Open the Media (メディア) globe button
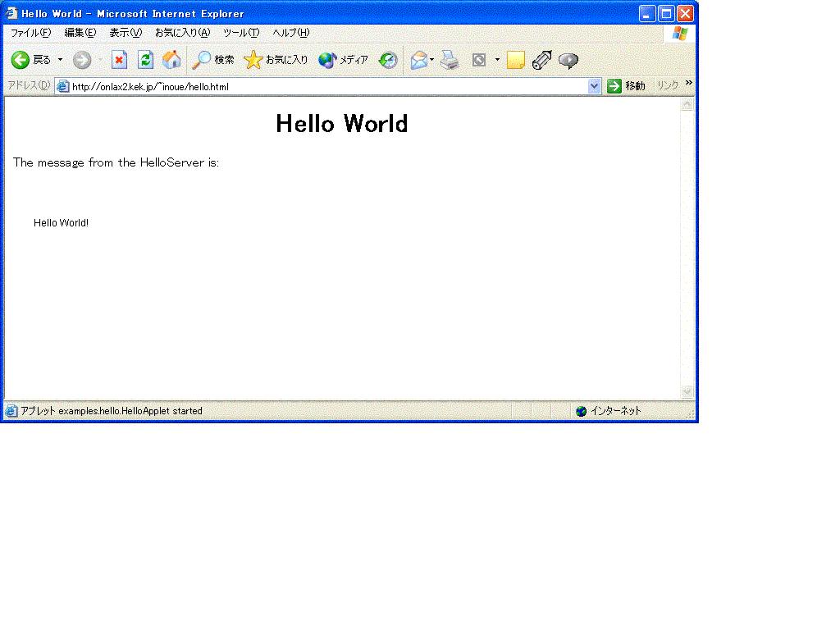Viewport: 840px width, 630px height. point(343,59)
